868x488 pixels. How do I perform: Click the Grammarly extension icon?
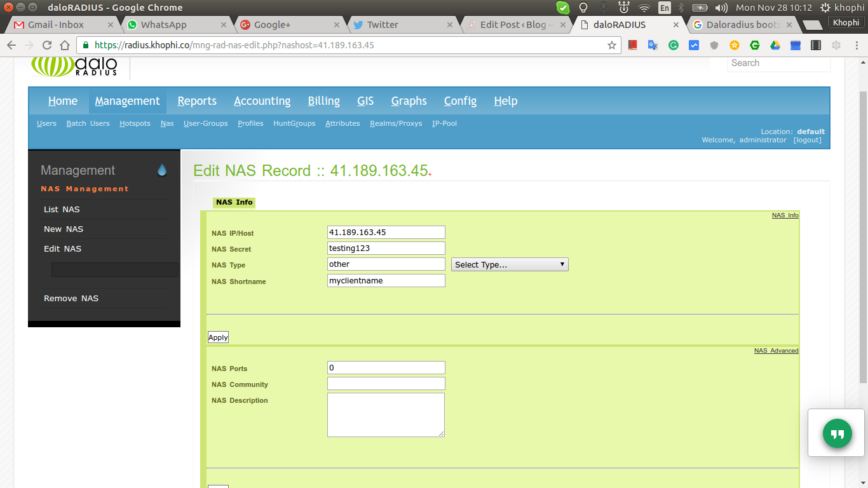coord(674,45)
